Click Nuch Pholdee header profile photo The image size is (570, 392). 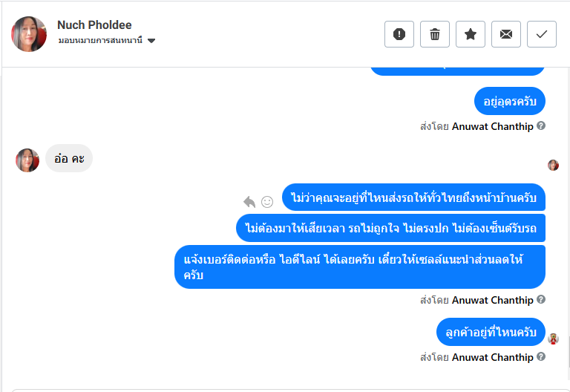[x=29, y=33]
